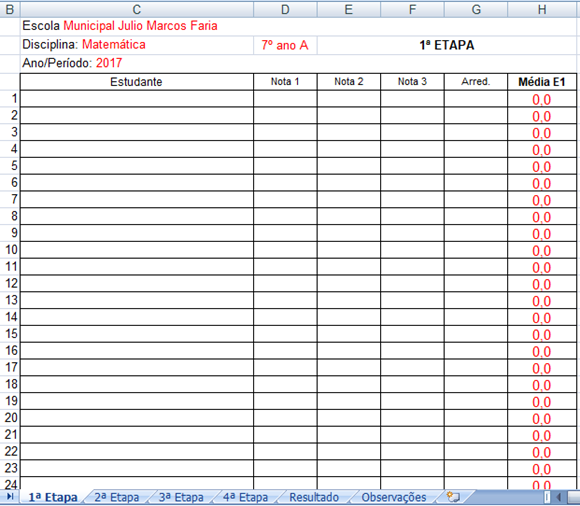Viewport: 580px width, 506px height.
Task: Click student name cell for row 1
Action: pyautogui.click(x=137, y=99)
